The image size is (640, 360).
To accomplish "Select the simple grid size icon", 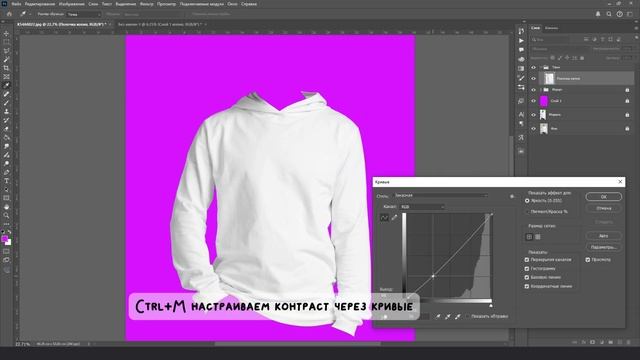I will tap(529, 237).
